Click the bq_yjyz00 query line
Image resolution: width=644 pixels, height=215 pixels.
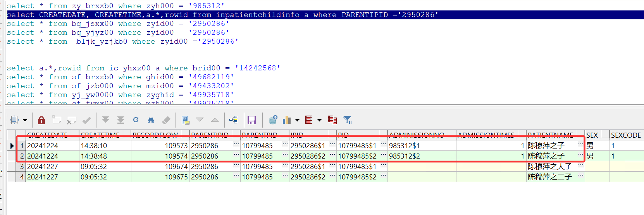coord(118,32)
